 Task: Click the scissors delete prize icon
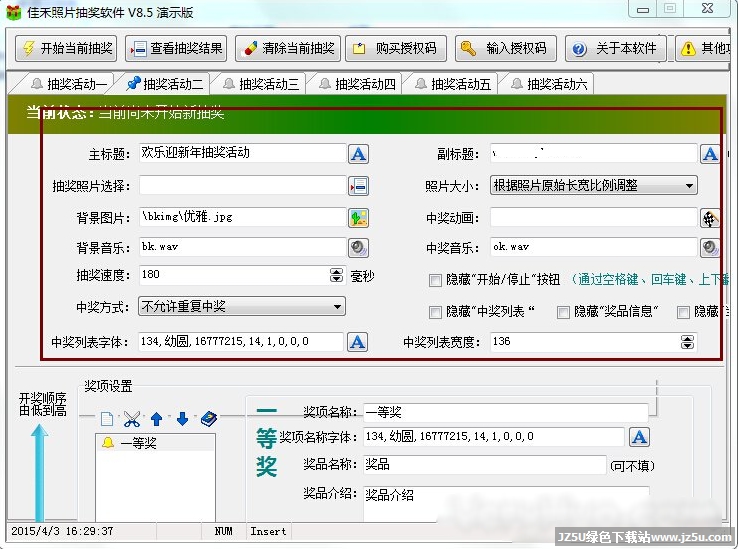click(x=131, y=419)
